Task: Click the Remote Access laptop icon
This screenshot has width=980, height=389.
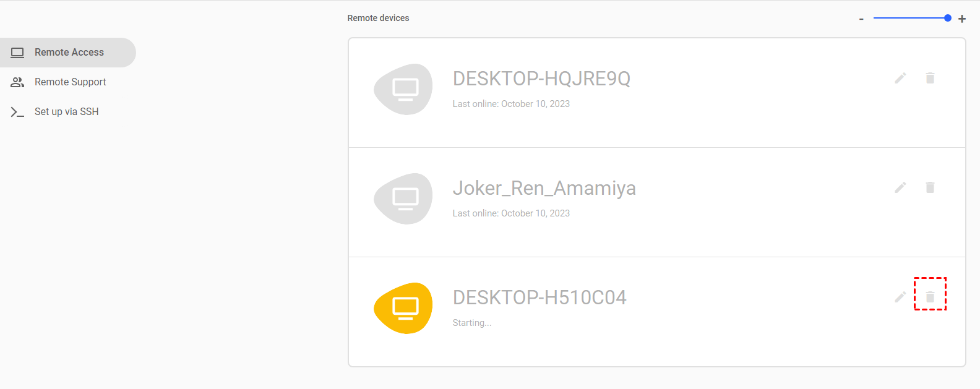Action: point(17,53)
